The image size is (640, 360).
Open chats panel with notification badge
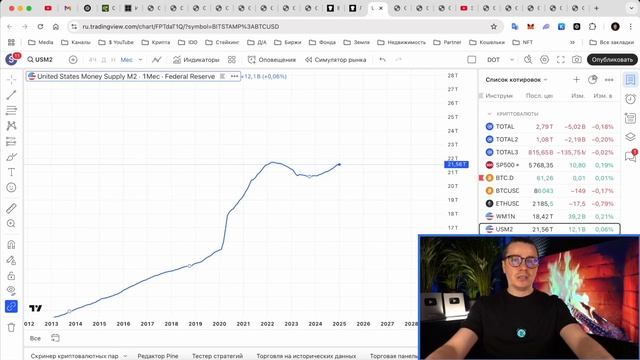630,156
